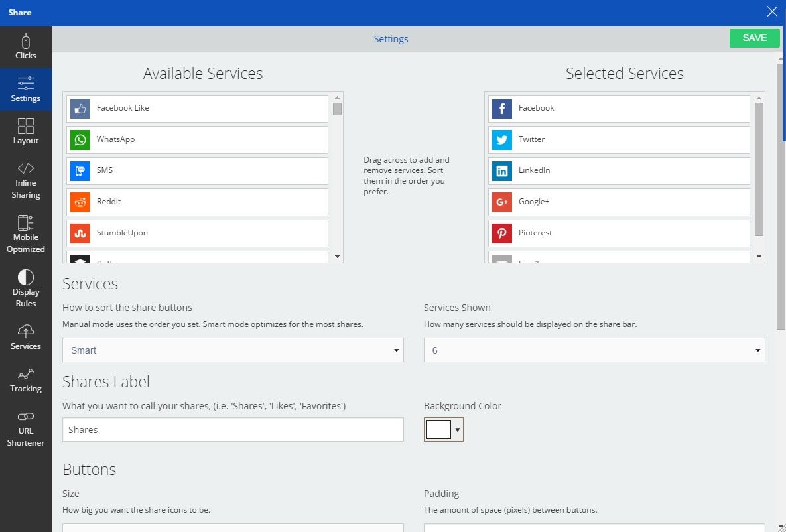Open the Services Shown dropdown
This screenshot has width=786, height=532.
594,350
